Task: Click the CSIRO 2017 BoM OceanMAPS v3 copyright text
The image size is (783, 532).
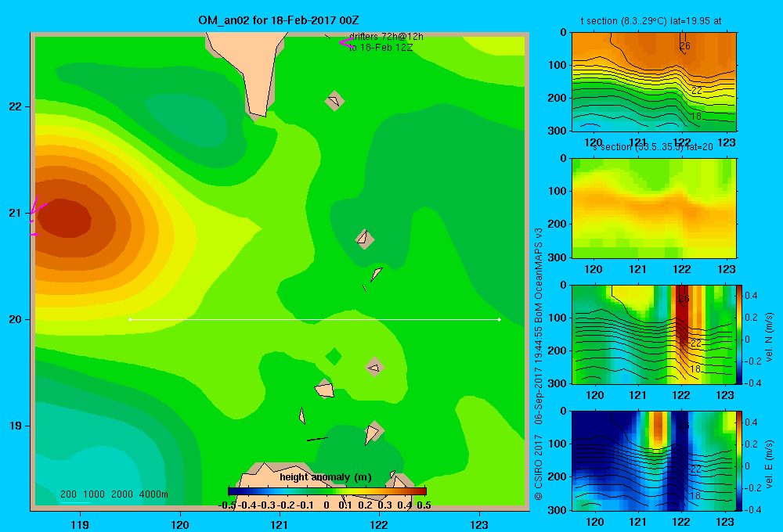Action: tap(539, 365)
